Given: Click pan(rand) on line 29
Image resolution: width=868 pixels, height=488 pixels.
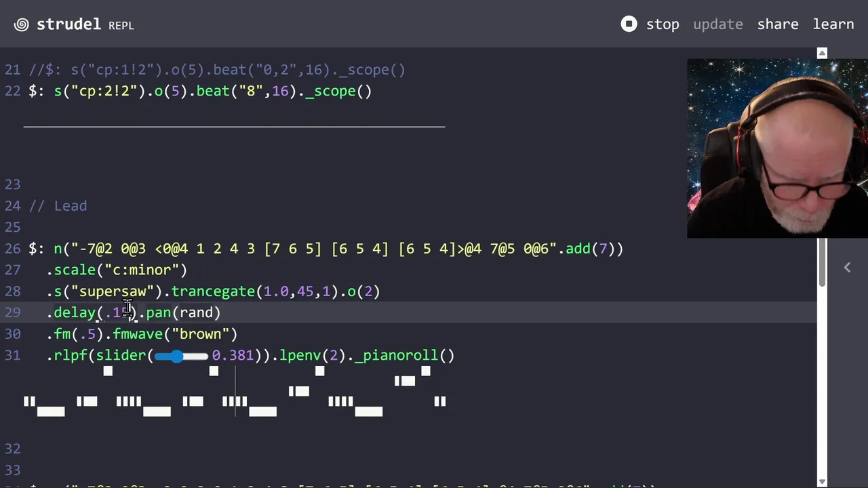Looking at the screenshot, I should click(183, 312).
